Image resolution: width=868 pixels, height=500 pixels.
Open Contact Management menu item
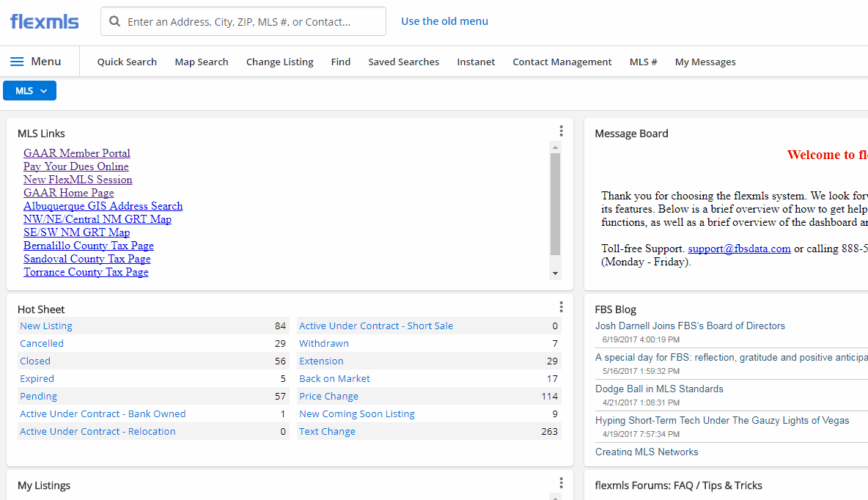[x=562, y=62]
